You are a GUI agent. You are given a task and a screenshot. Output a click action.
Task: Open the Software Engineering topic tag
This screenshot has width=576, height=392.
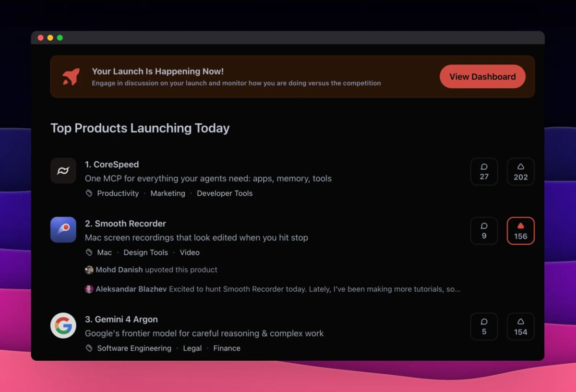point(134,348)
